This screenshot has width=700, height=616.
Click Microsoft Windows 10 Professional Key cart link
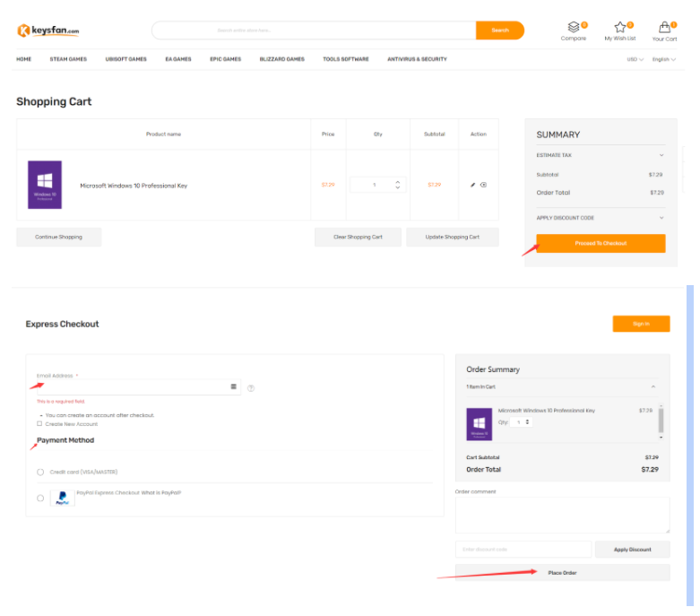(x=134, y=186)
